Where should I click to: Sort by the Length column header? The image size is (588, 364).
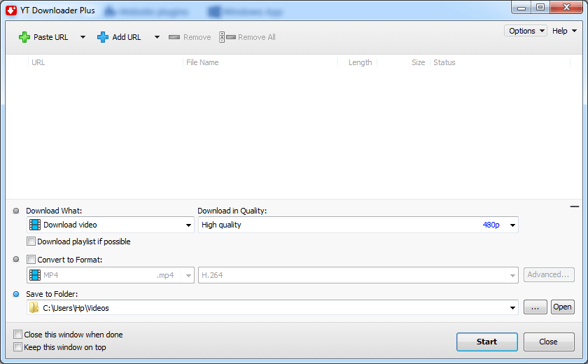point(360,62)
